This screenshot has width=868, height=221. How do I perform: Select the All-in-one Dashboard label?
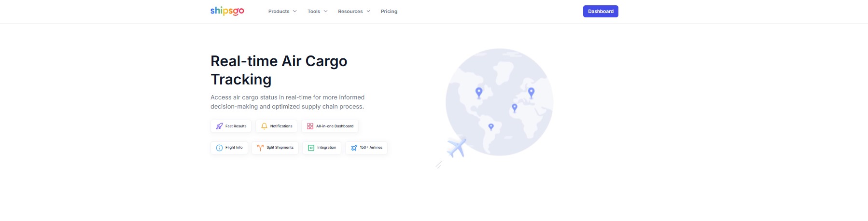[335, 126]
